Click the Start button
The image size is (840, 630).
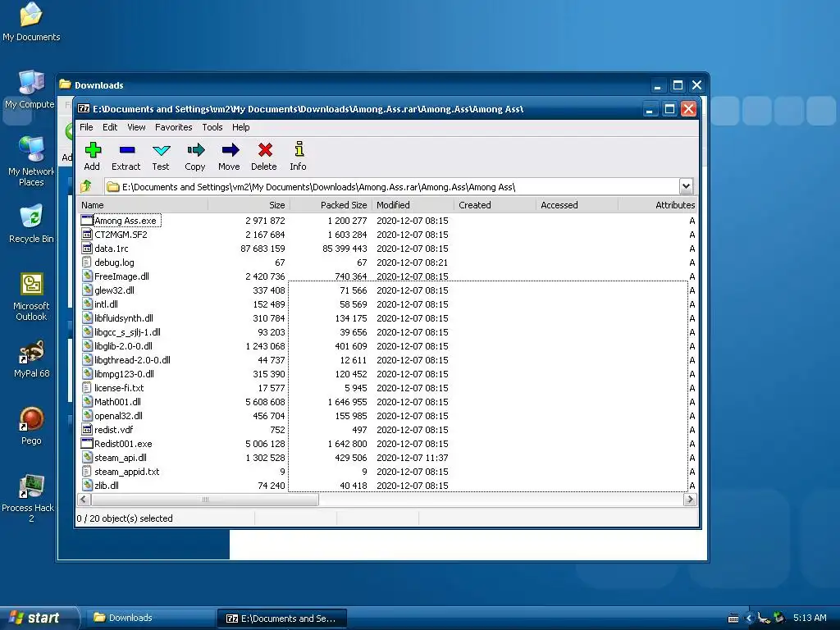pos(39,618)
